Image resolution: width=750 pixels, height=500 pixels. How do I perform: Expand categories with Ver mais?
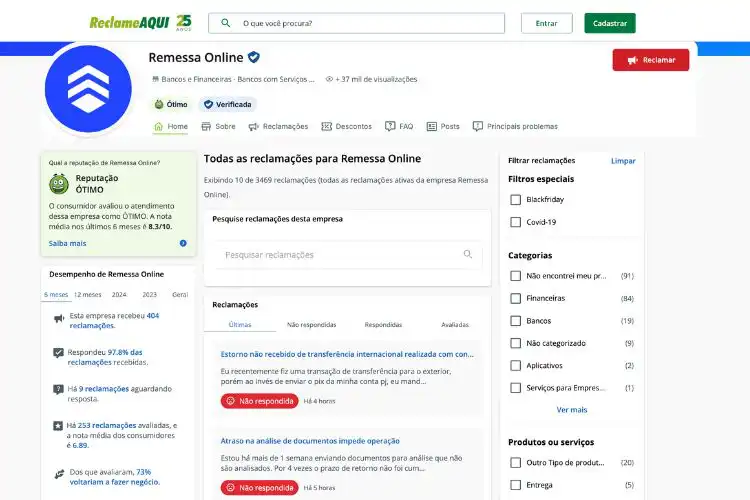[x=572, y=410]
